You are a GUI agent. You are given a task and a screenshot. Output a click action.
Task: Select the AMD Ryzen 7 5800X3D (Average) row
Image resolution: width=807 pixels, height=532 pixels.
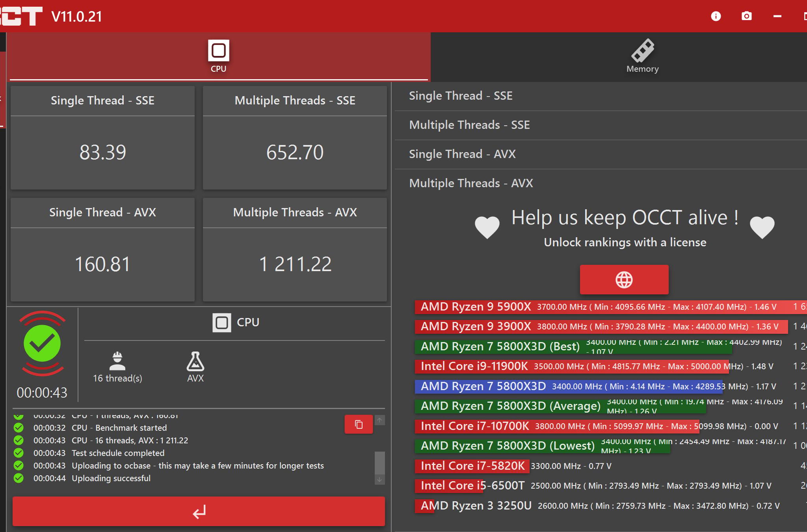pyautogui.click(x=611, y=406)
